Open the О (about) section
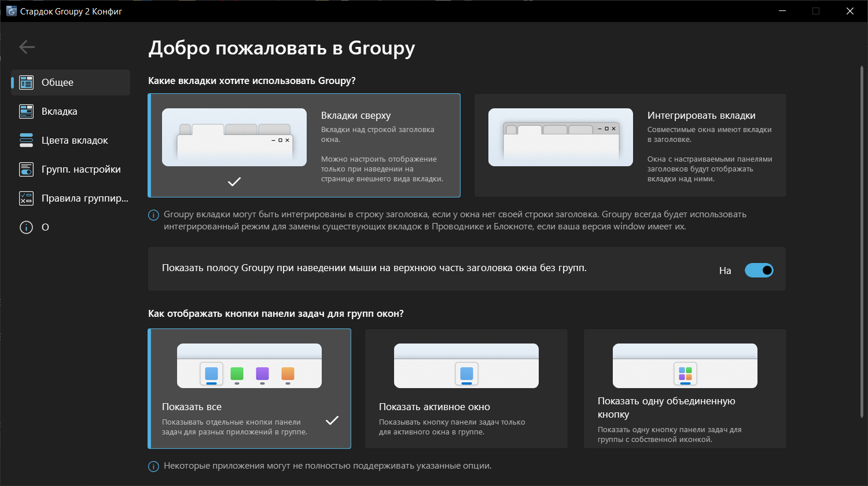This screenshot has height=486, width=868. (x=71, y=227)
